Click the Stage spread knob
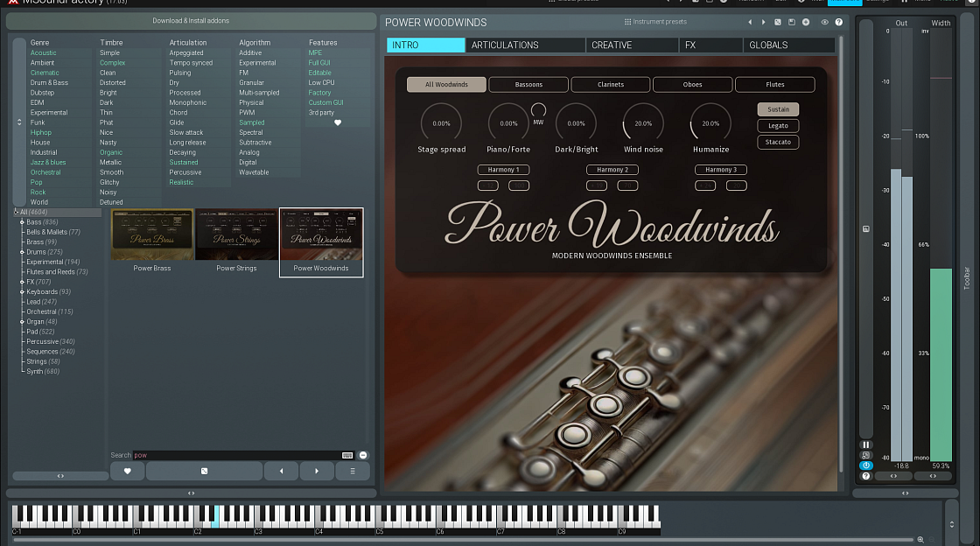This screenshot has height=546, width=980. 441,123
